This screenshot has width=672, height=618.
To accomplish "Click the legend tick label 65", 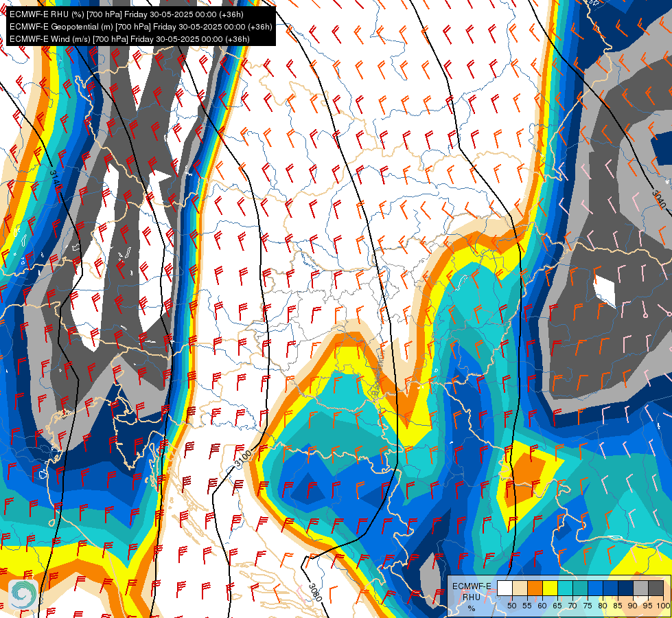I will pyautogui.click(x=557, y=606).
